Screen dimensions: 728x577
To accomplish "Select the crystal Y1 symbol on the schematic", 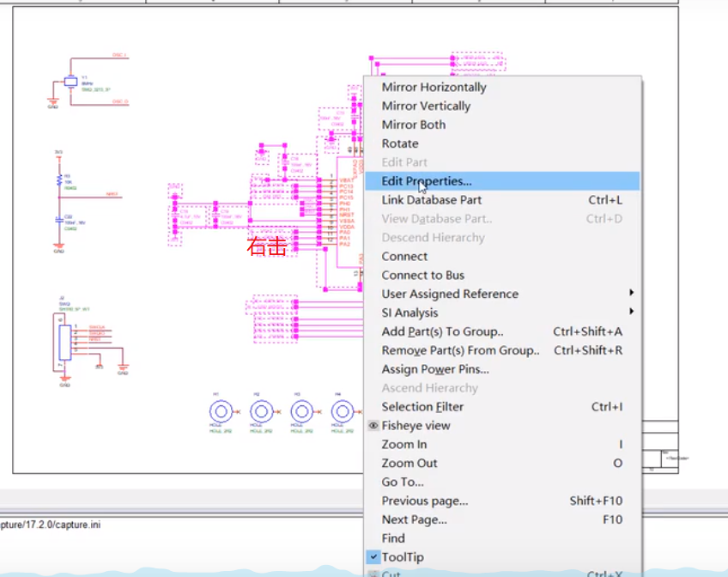I will click(71, 81).
